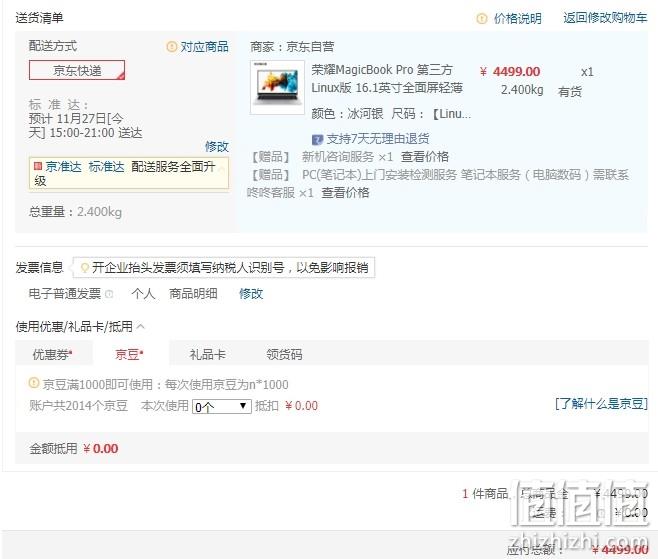Open 对应商品 link
This screenshot has height=559, width=658.
(204, 47)
